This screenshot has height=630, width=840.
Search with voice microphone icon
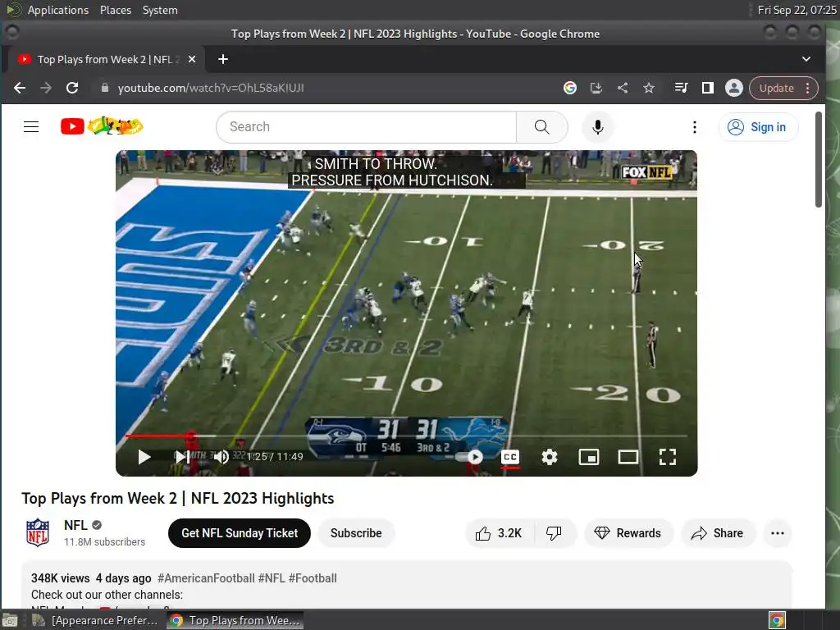[598, 127]
